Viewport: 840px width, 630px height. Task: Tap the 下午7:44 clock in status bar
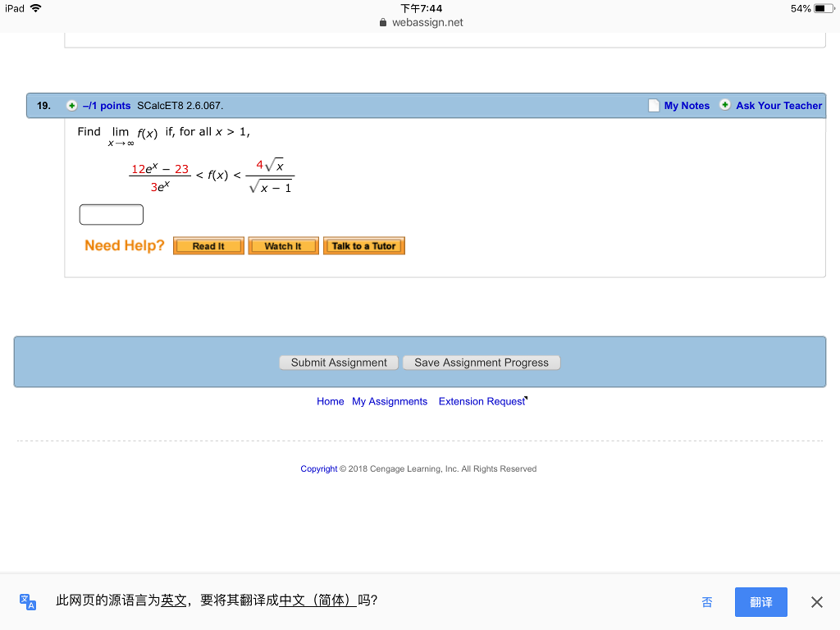422,8
